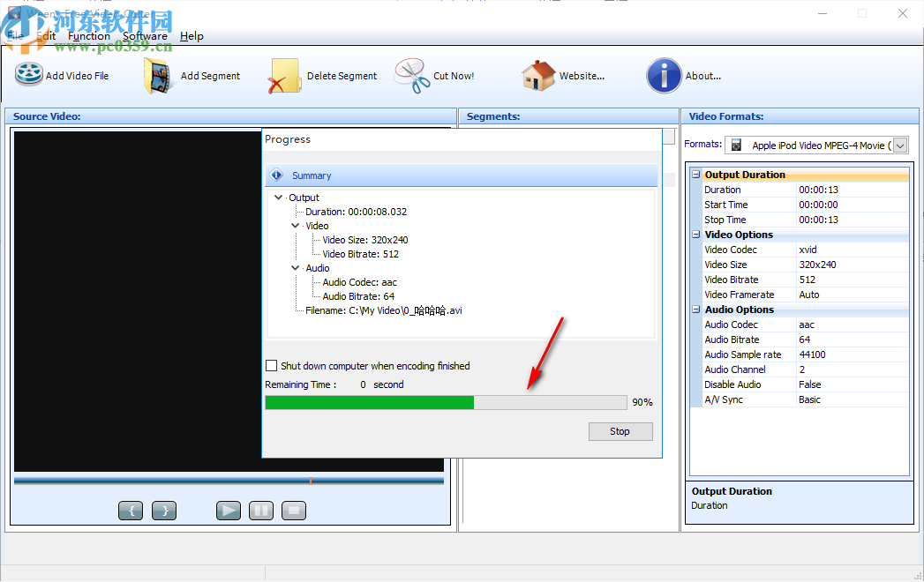The width and height of the screenshot is (924, 582).
Task: Click the Add Segment label
Action: click(210, 76)
